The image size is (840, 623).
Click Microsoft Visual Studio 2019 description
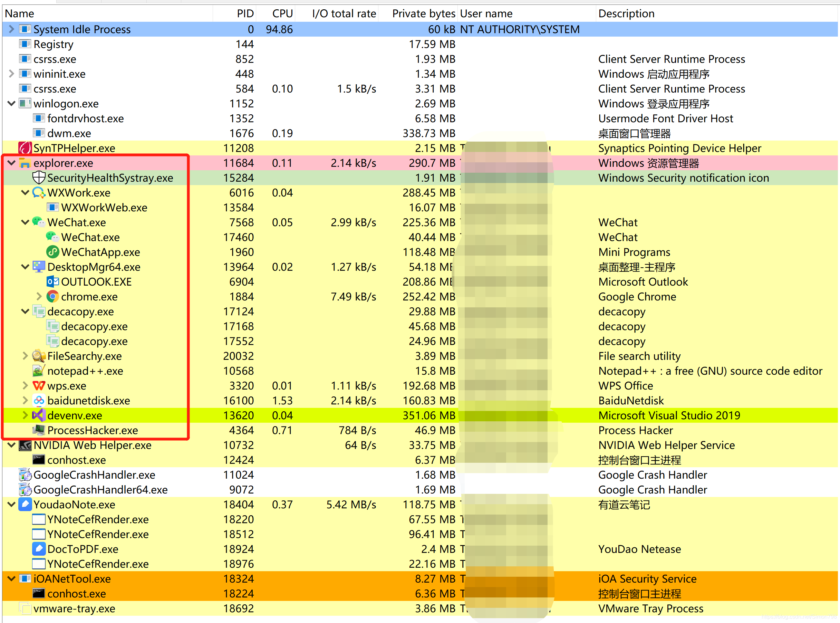669,415
